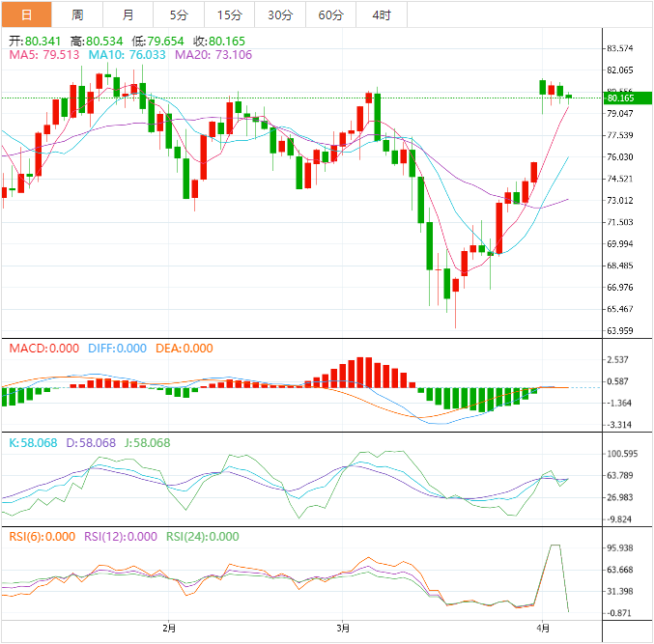This screenshot has height=644, width=654.
Task: Click the DEA value label
Action: pos(183,349)
